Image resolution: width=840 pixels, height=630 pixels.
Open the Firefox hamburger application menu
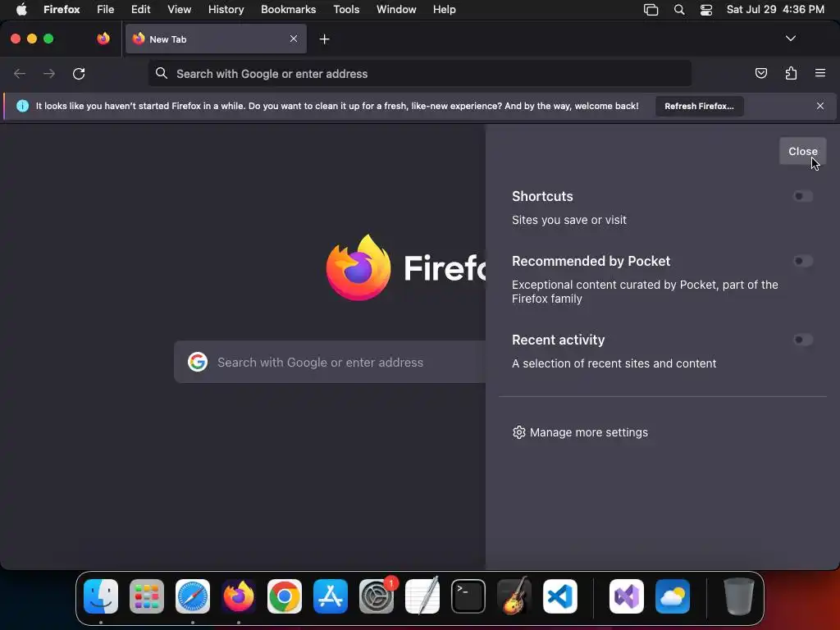tap(820, 73)
